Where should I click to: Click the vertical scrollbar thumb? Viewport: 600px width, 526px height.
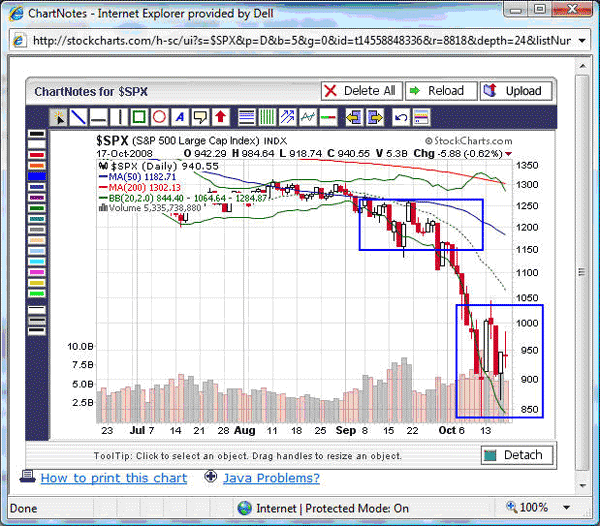tap(582, 272)
